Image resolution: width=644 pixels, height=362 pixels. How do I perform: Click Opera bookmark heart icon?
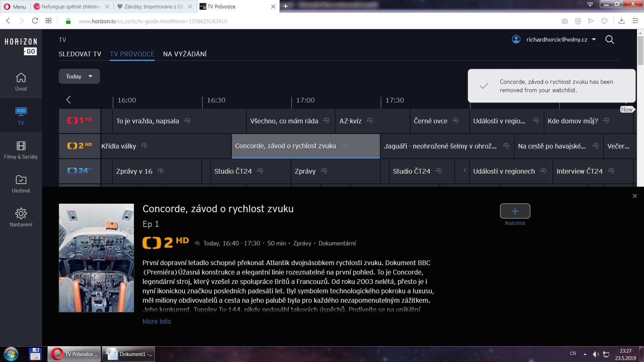[x=604, y=21]
